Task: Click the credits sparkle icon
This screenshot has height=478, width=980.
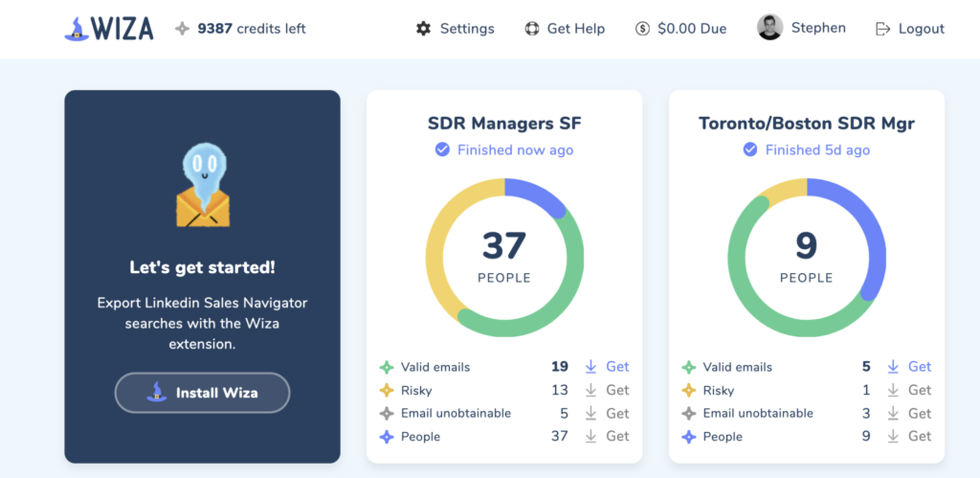Action: (182, 29)
